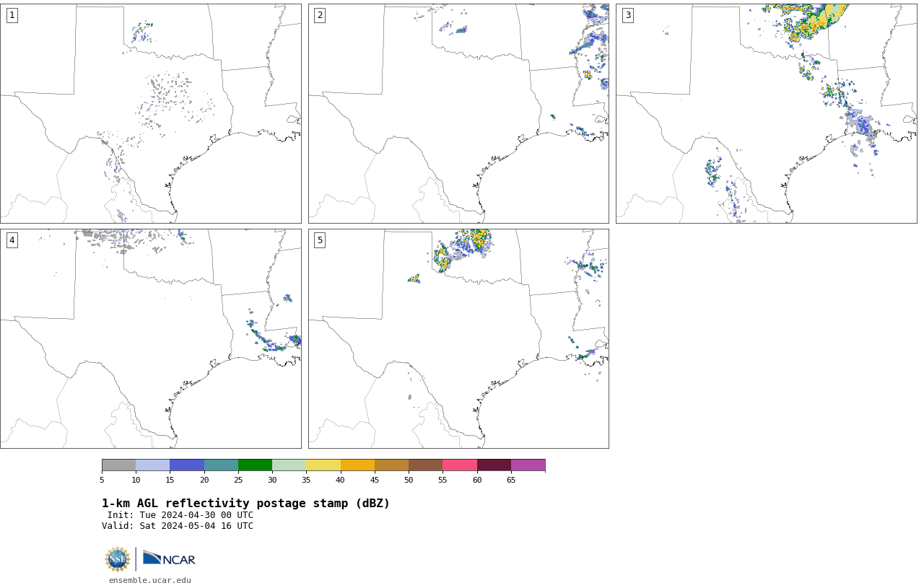Open ensemble member 2 reflectivity map
The width and height of the screenshot is (924, 588).
(458, 113)
